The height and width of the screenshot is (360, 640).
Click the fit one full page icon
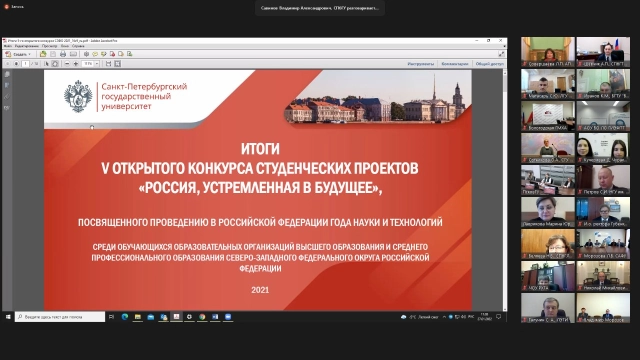(118, 64)
